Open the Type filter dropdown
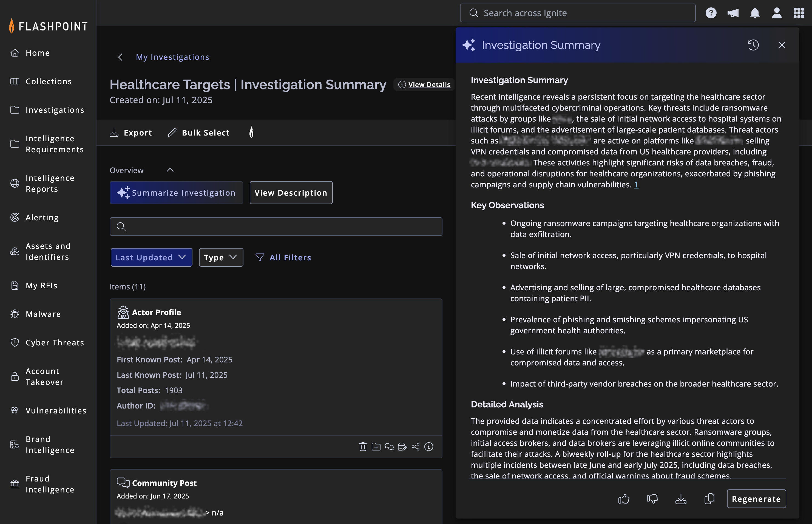Screen dimensions: 812x524 click(221, 257)
